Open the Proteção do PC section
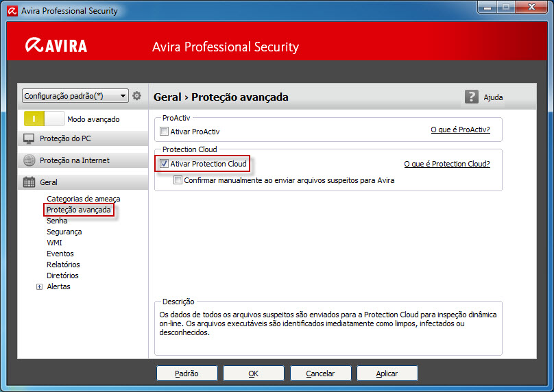 (x=83, y=139)
